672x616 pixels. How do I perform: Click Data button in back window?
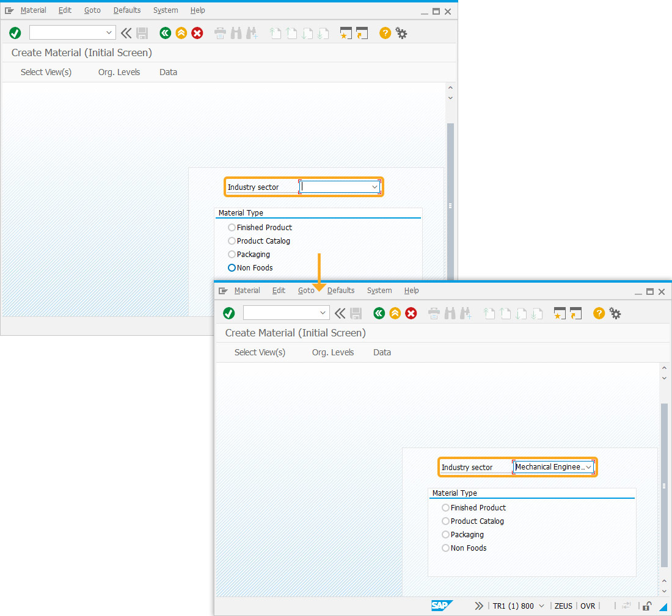(x=168, y=72)
